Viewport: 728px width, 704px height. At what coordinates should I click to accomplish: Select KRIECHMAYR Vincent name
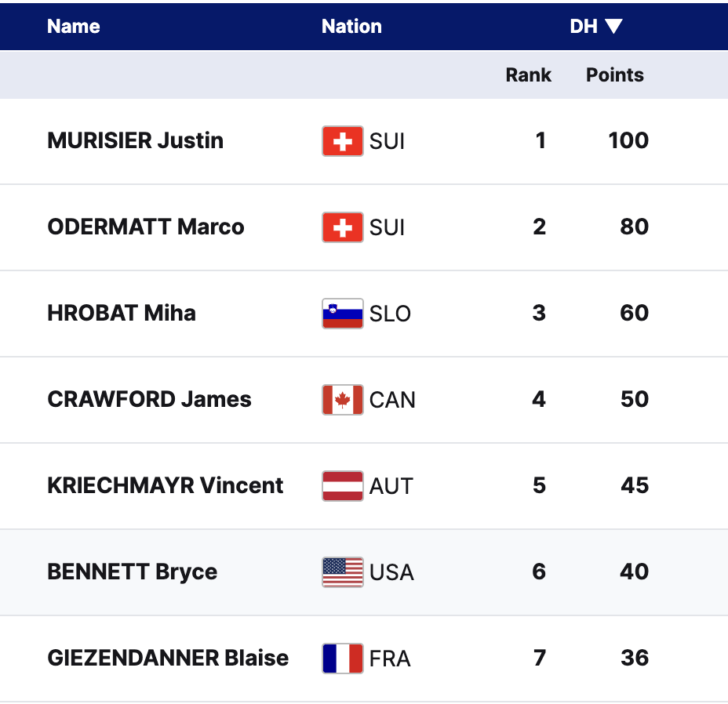point(166,486)
